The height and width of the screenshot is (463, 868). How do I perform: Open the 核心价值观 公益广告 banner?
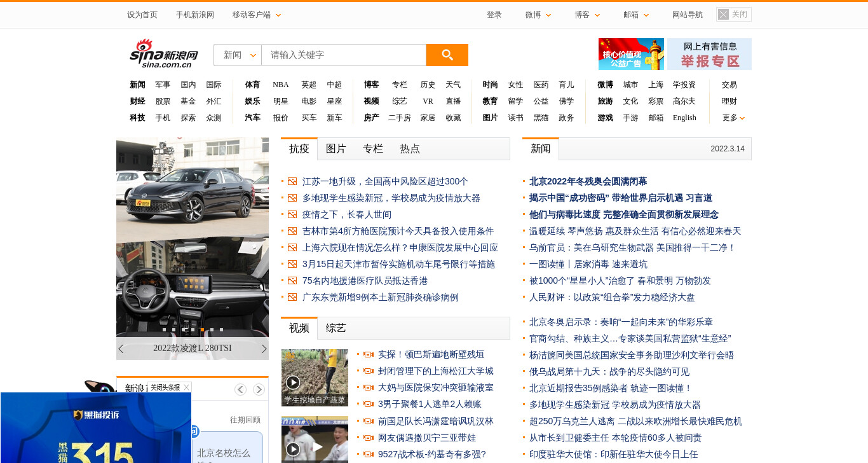[x=631, y=54]
